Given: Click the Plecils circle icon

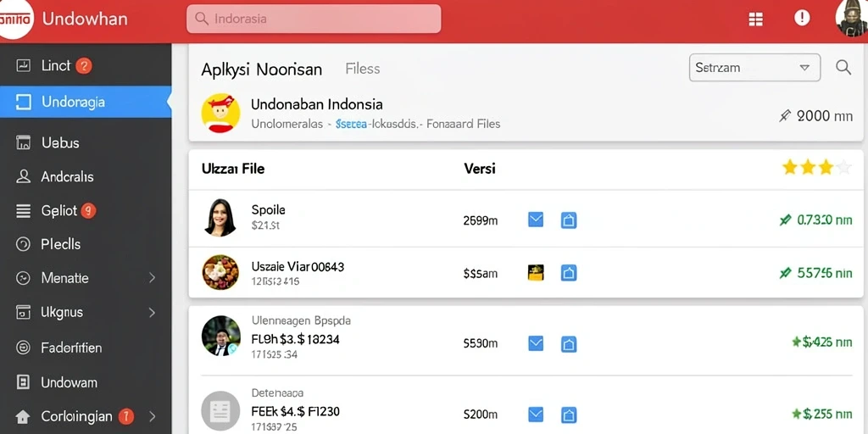Looking at the screenshot, I should [23, 244].
